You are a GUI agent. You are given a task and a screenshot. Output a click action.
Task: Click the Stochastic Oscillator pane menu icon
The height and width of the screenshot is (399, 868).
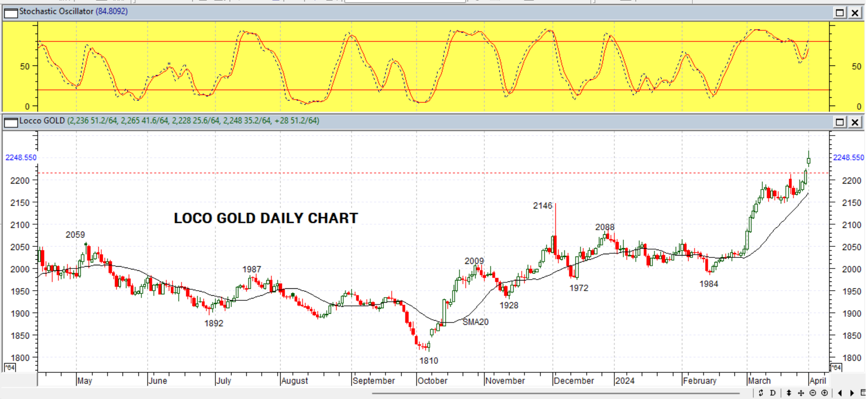[x=11, y=12]
